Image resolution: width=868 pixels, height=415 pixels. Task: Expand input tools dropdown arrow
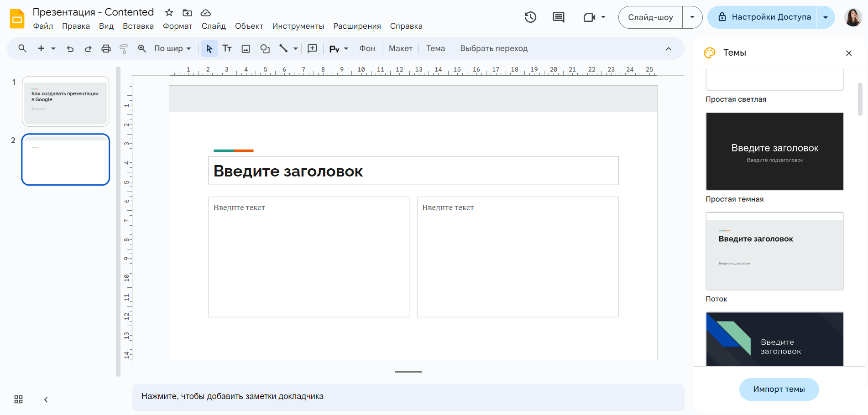click(x=346, y=48)
